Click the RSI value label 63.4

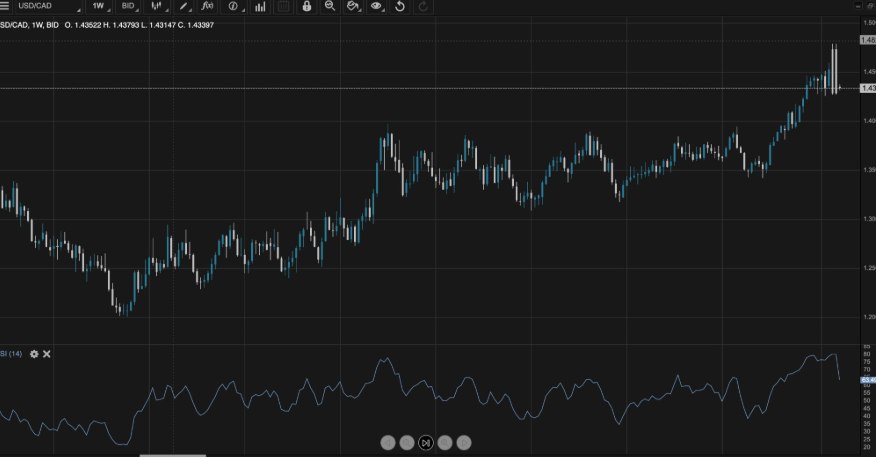[x=868, y=380]
